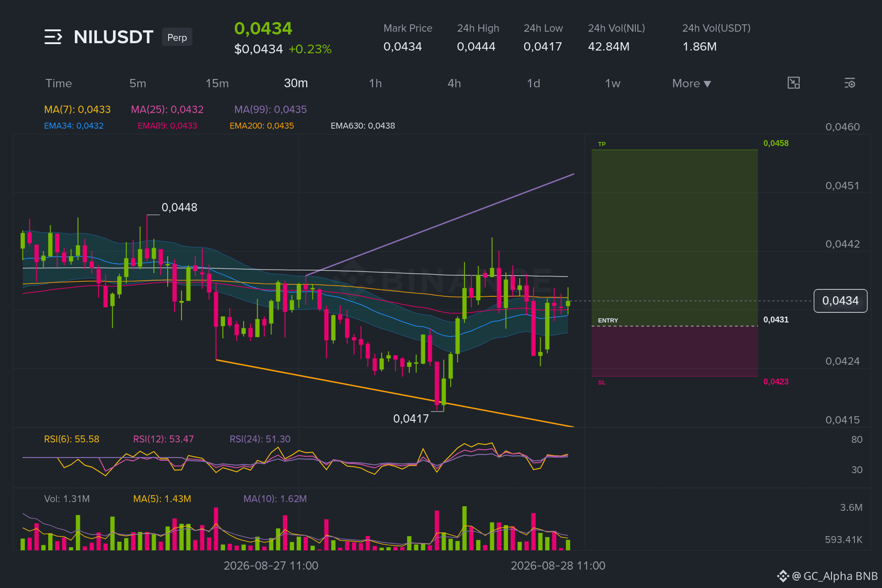Click the NILUSDT pair name
The width and height of the screenshot is (882, 588).
[x=113, y=37]
